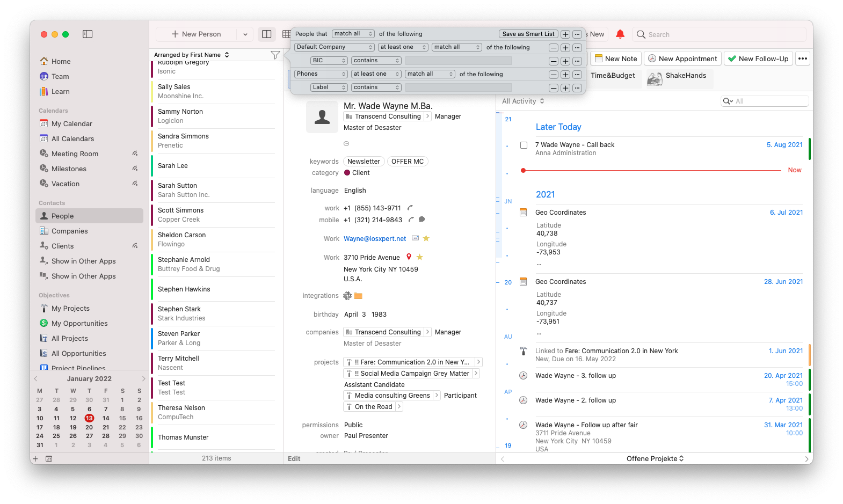Add condition with plus in BIC row

click(x=565, y=61)
